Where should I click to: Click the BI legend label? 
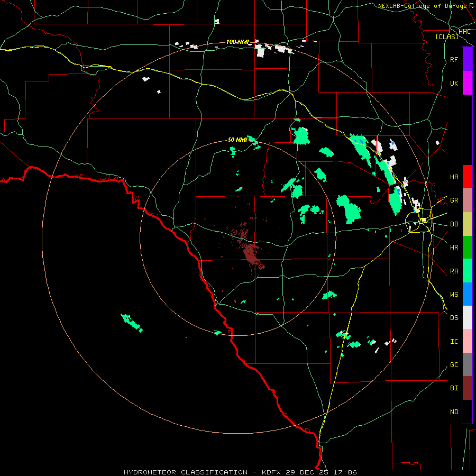[x=454, y=388]
